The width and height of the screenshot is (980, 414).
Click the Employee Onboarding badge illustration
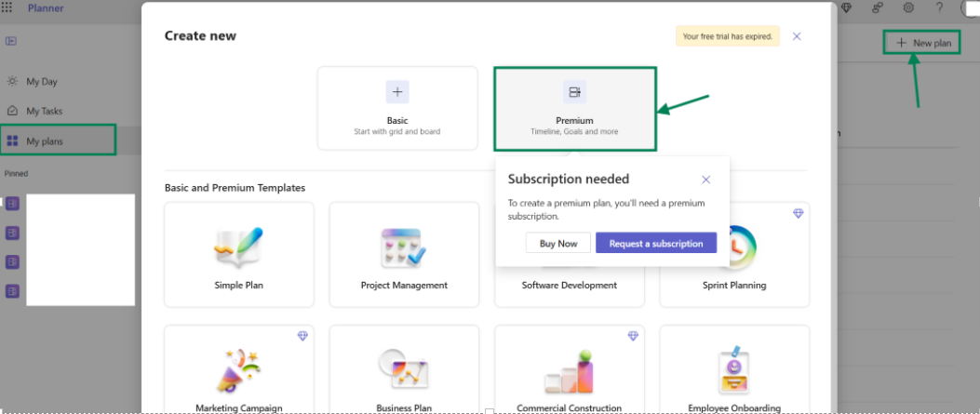click(x=734, y=369)
